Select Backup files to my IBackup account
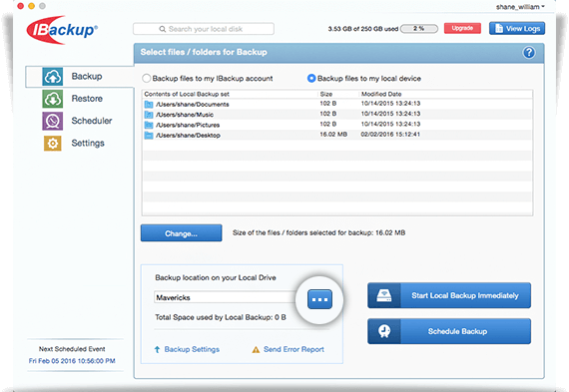The height and width of the screenshot is (392, 569). 146,79
